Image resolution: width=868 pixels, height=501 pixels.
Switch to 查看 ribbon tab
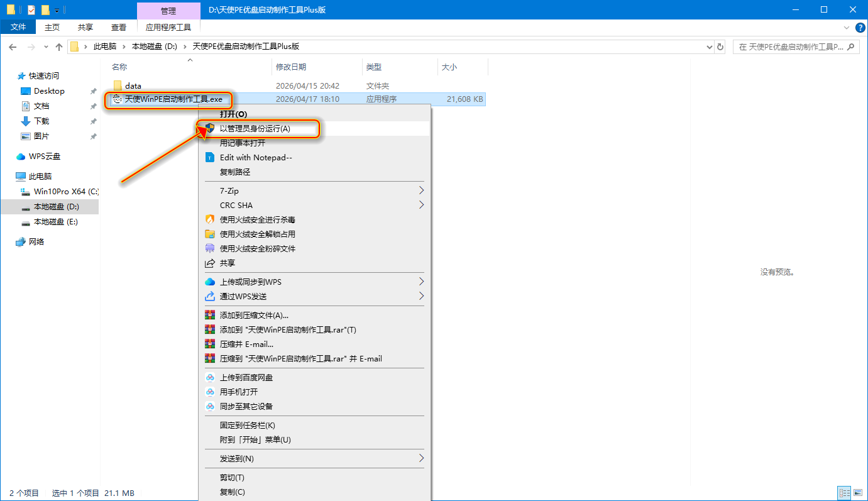(x=119, y=27)
